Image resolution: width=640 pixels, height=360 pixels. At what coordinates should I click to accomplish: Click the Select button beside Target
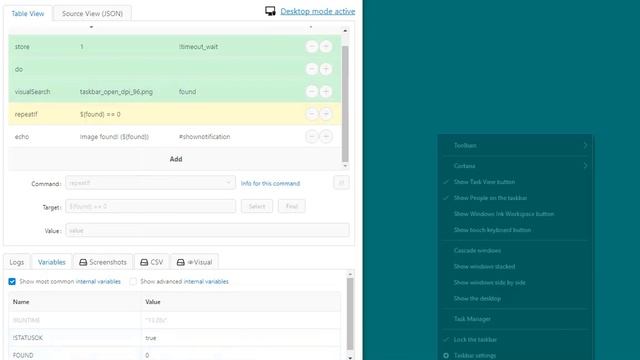click(x=257, y=206)
